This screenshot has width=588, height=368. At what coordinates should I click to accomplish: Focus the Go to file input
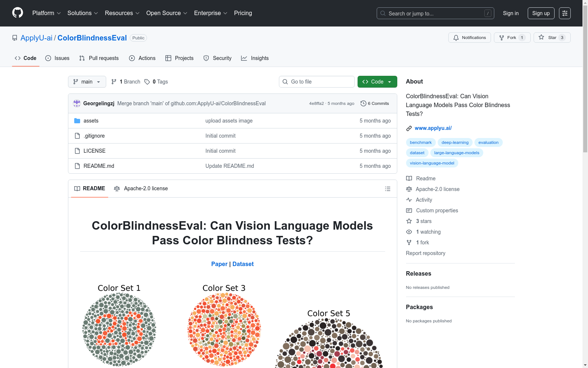pyautogui.click(x=317, y=82)
